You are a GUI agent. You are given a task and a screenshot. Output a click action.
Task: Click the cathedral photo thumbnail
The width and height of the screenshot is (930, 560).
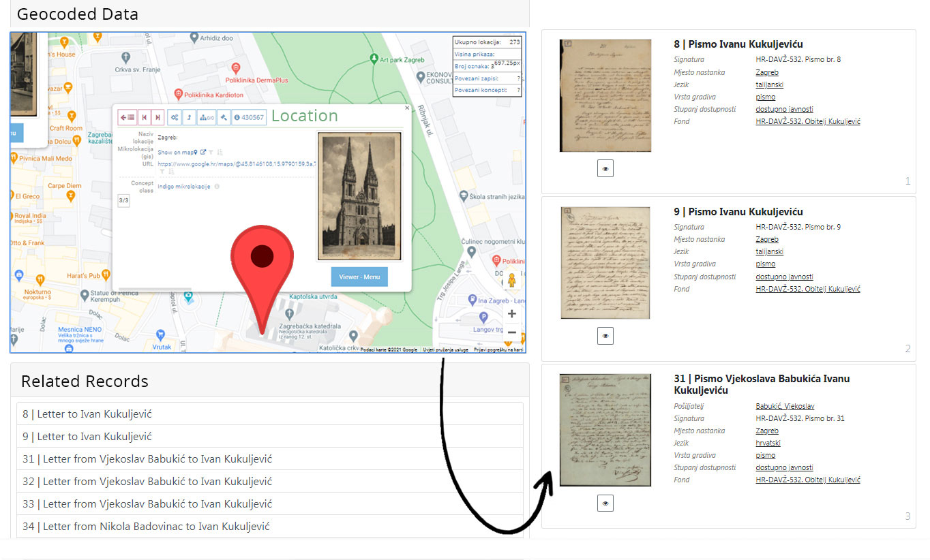(359, 196)
